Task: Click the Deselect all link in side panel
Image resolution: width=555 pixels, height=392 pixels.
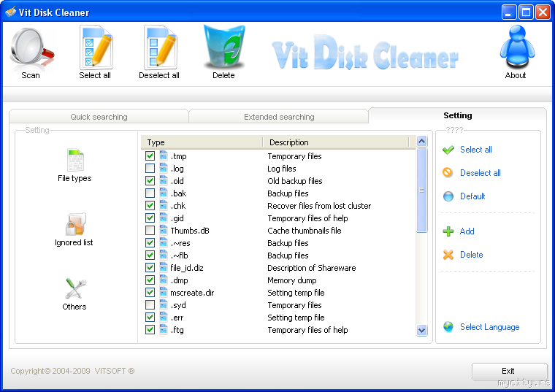Action: tap(480, 173)
